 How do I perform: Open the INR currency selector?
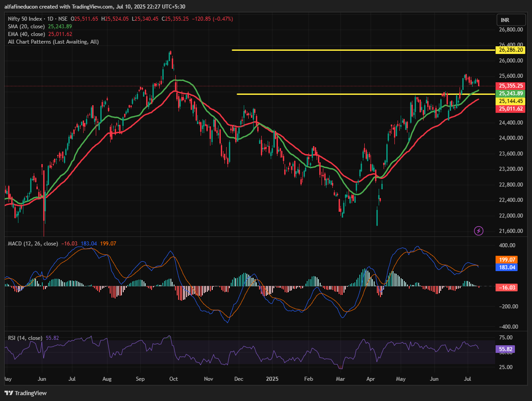(x=512, y=20)
